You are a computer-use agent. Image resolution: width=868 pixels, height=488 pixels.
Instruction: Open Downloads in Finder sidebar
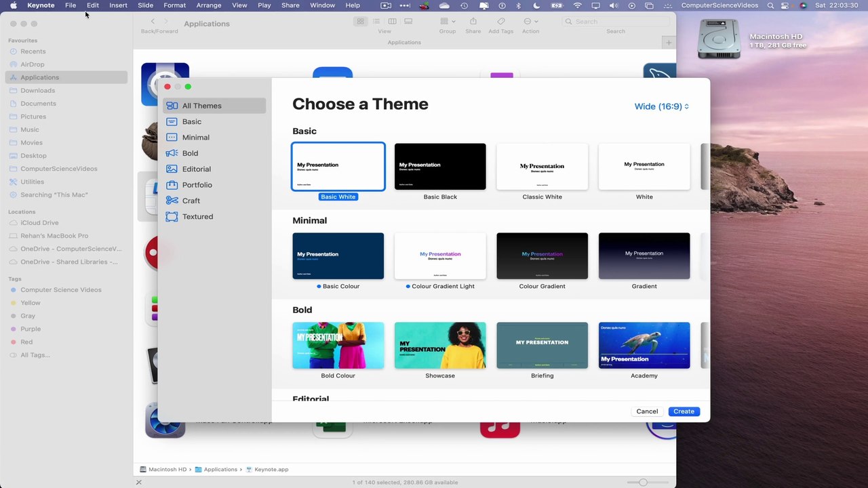coord(66,90)
